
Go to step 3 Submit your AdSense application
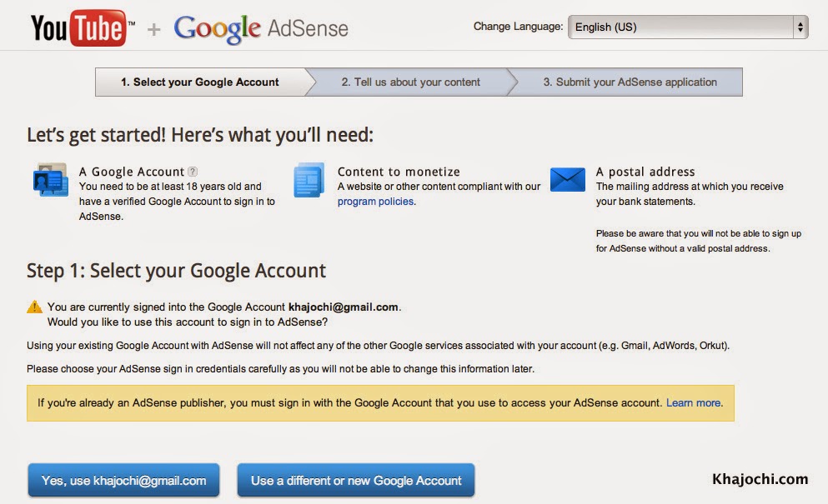click(x=630, y=82)
